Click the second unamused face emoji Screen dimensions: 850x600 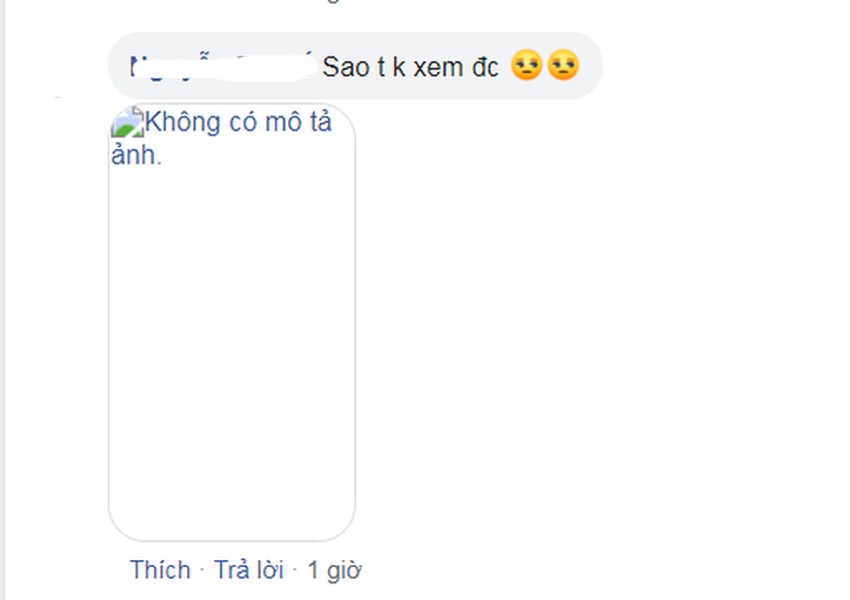click(x=563, y=65)
